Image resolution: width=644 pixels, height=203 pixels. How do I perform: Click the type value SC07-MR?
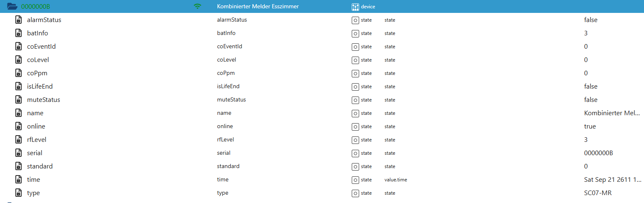[x=598, y=193]
